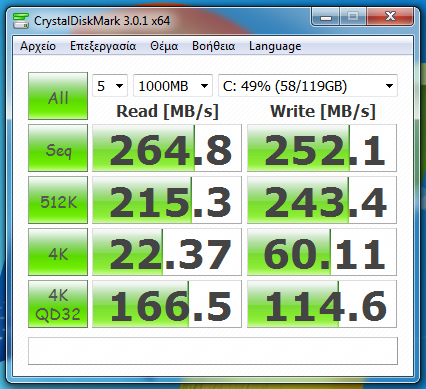Open the Αρχείο menu

38,46
